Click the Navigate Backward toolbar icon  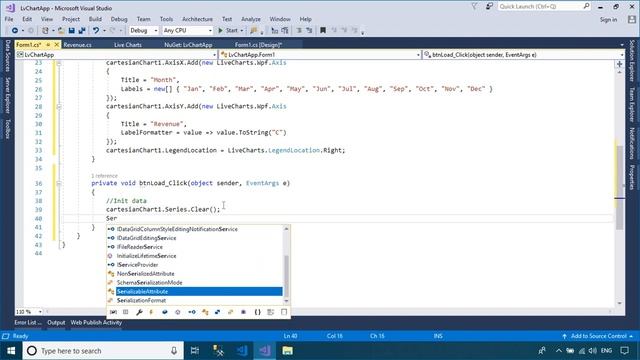(15, 31)
